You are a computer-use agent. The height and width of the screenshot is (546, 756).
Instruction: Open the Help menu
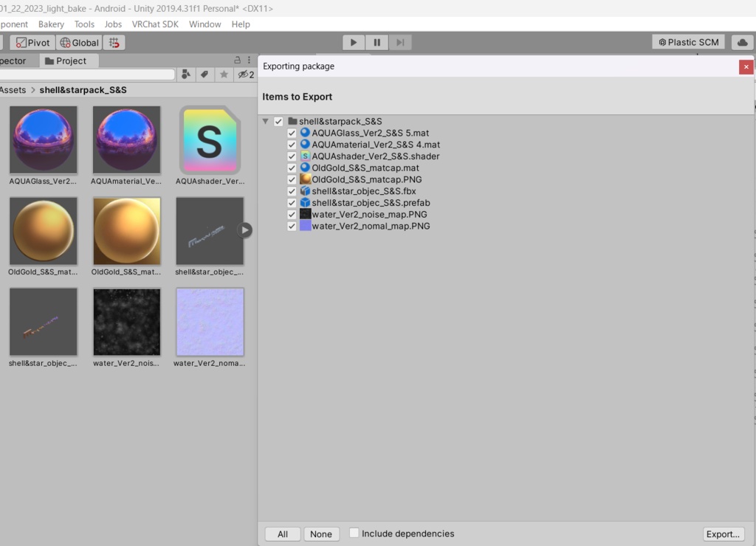pyautogui.click(x=241, y=24)
